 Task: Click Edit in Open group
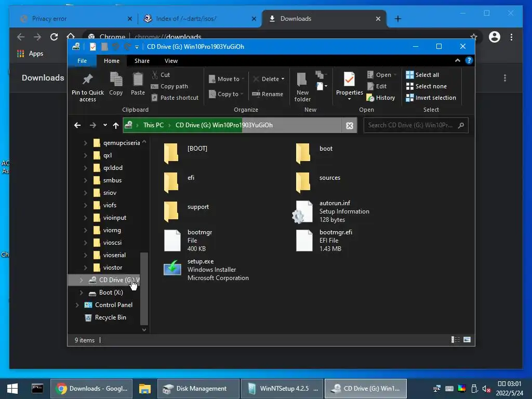click(x=377, y=86)
